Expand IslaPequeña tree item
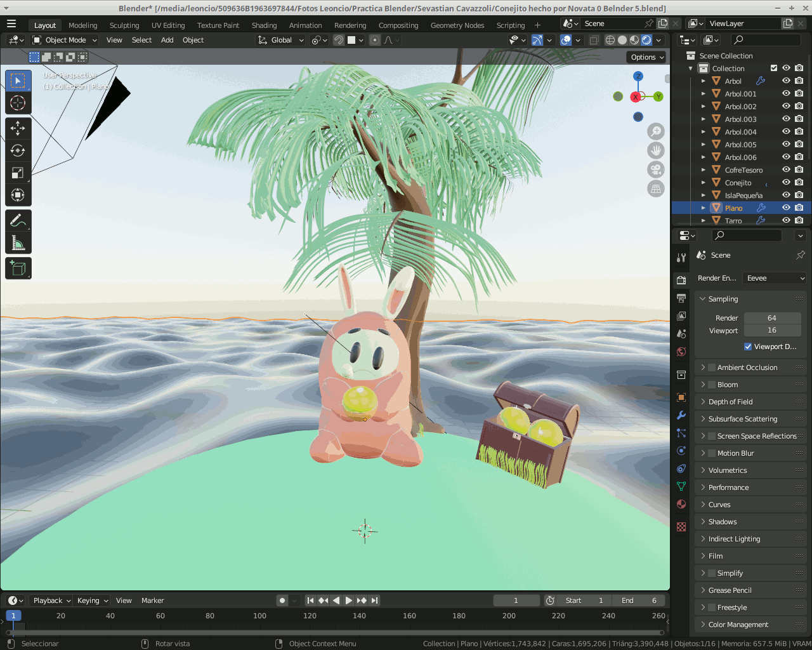The height and width of the screenshot is (650, 812). tap(703, 195)
